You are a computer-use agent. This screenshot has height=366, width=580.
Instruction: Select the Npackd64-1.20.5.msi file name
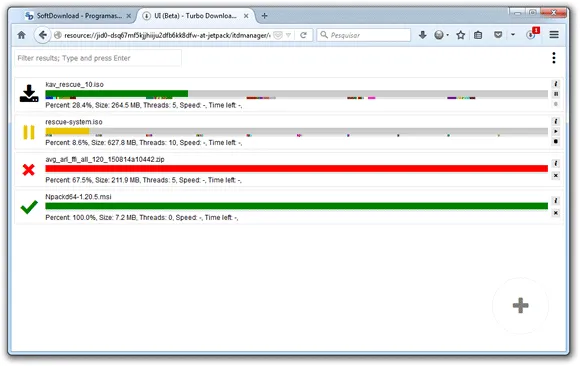coord(78,197)
